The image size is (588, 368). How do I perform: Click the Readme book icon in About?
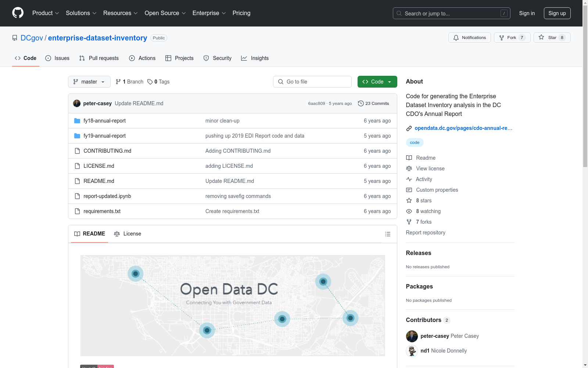(x=409, y=158)
